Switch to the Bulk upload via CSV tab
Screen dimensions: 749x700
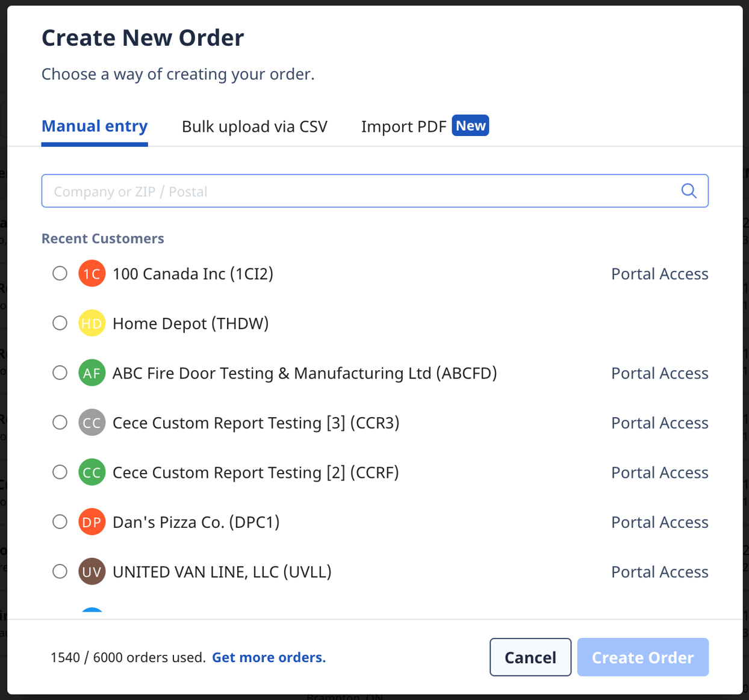tap(254, 126)
